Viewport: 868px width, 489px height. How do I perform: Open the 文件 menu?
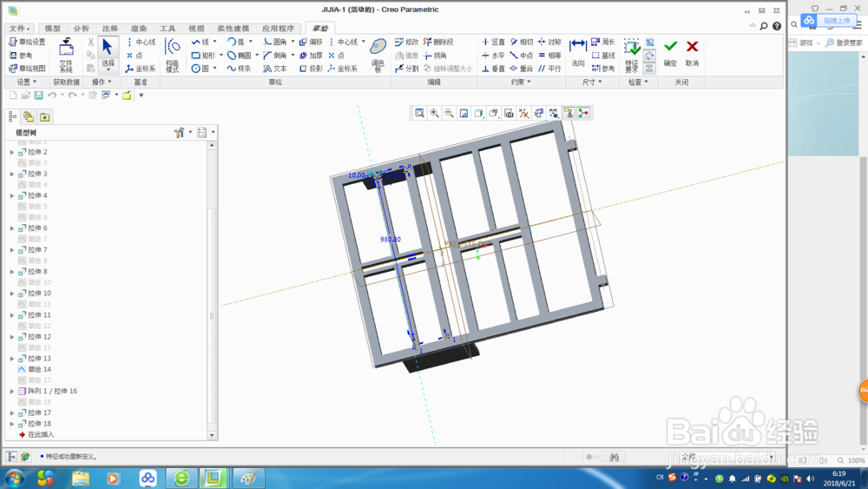click(x=19, y=29)
